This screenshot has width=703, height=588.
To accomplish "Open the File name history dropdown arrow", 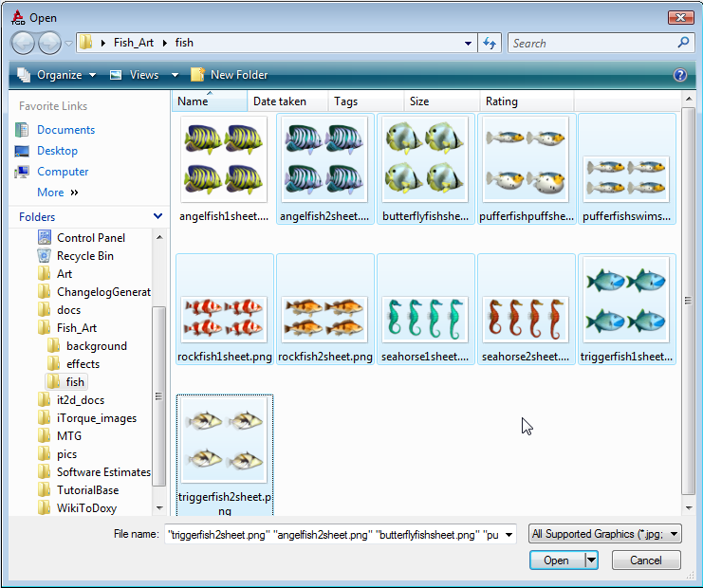I will 509,534.
